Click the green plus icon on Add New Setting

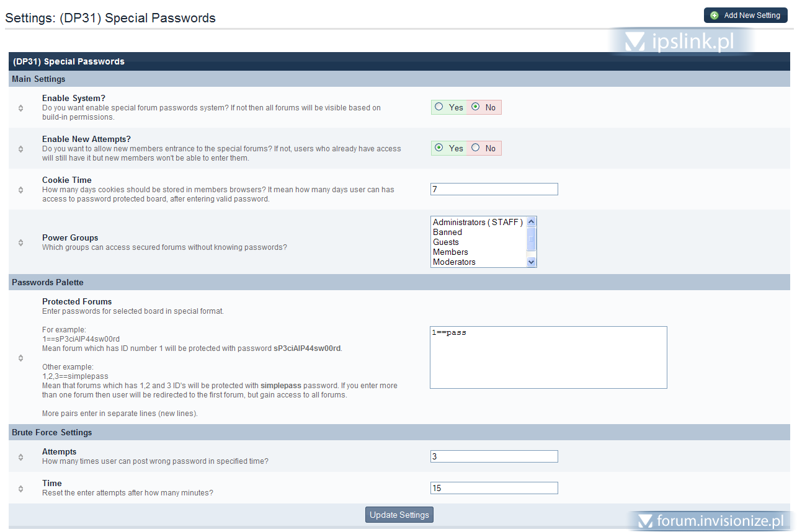[x=715, y=16]
